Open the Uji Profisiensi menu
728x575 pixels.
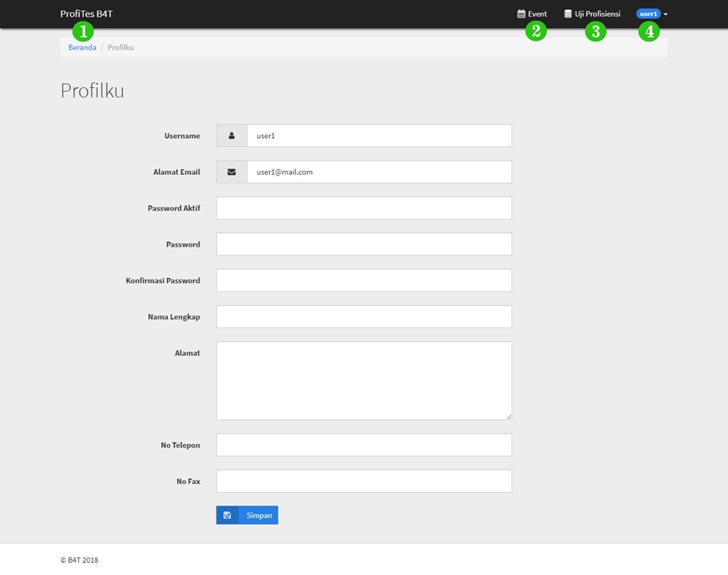coord(597,14)
